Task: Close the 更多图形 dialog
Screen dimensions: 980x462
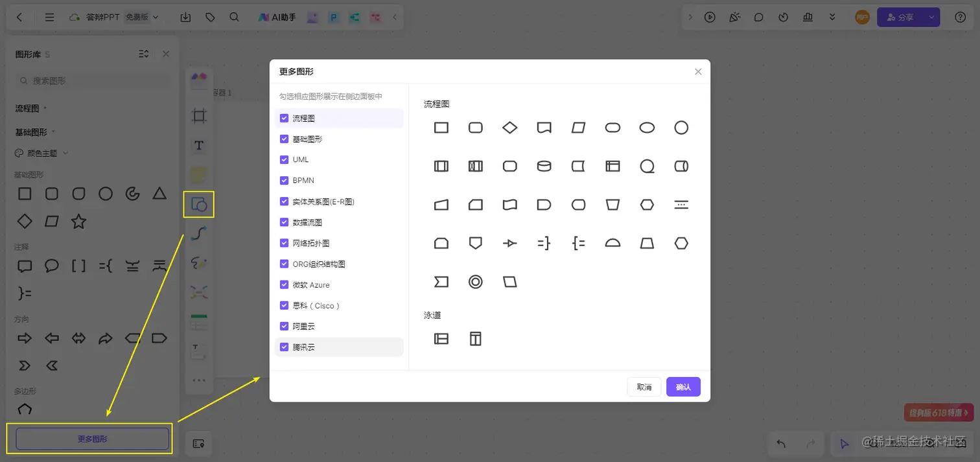Action: tap(698, 72)
